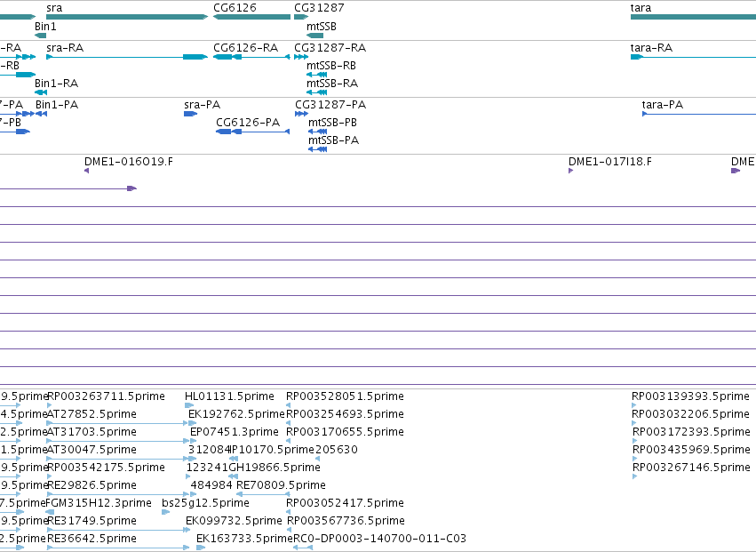Click the sra-PA protein arrow glyph

(190, 114)
